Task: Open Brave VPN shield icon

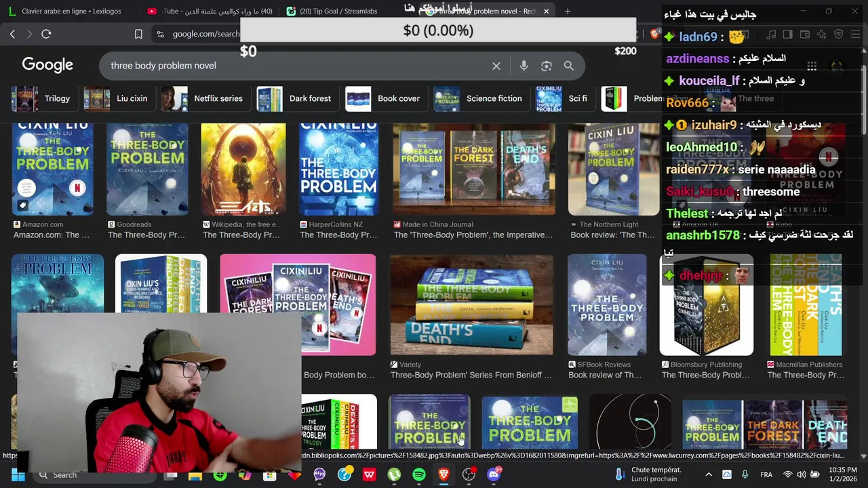Action: pyautogui.click(x=838, y=34)
